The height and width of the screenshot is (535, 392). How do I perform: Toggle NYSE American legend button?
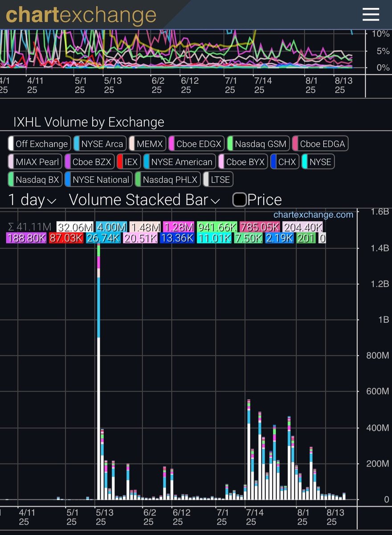pyautogui.click(x=180, y=161)
